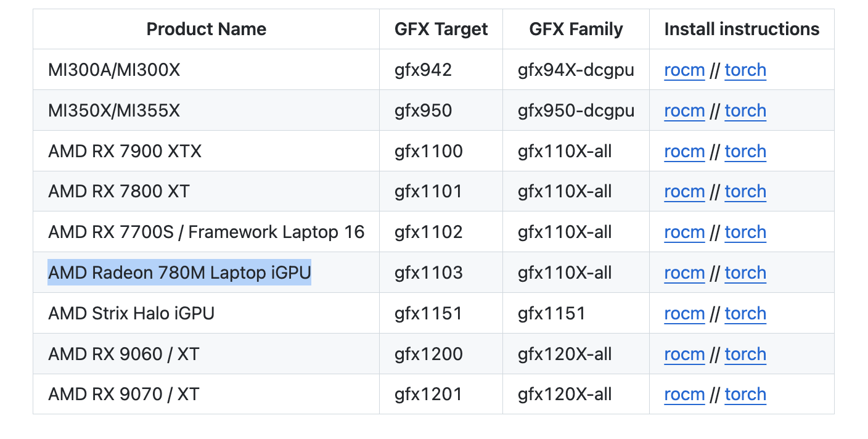Click rocm link in MI350X/MI355X row
Image resolution: width=868 pixels, height=439 pixels.
coord(684,111)
